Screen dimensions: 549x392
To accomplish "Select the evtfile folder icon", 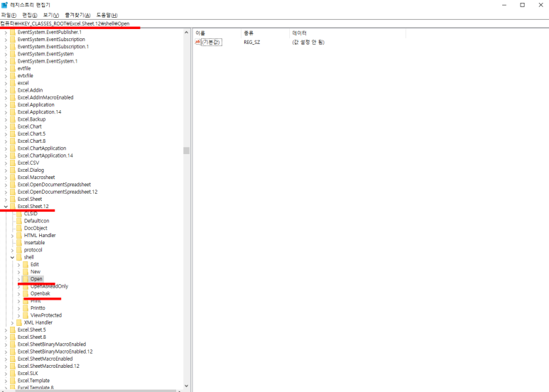I will [13, 68].
